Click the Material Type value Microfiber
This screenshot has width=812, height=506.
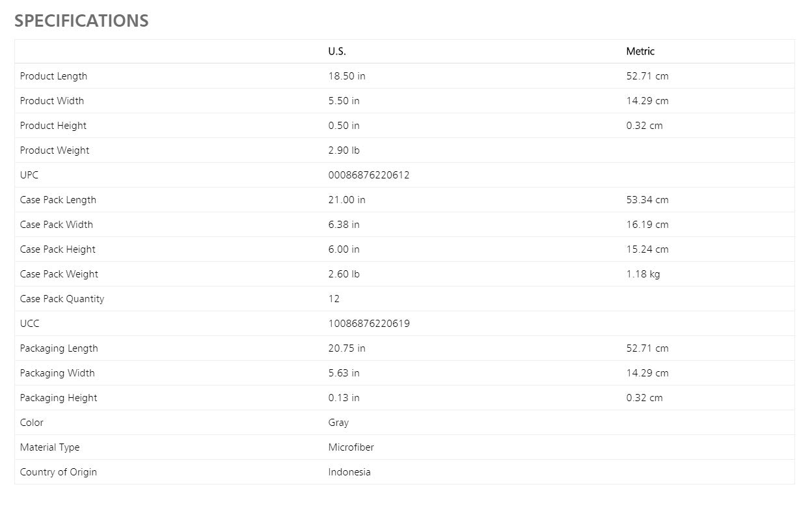coord(351,447)
